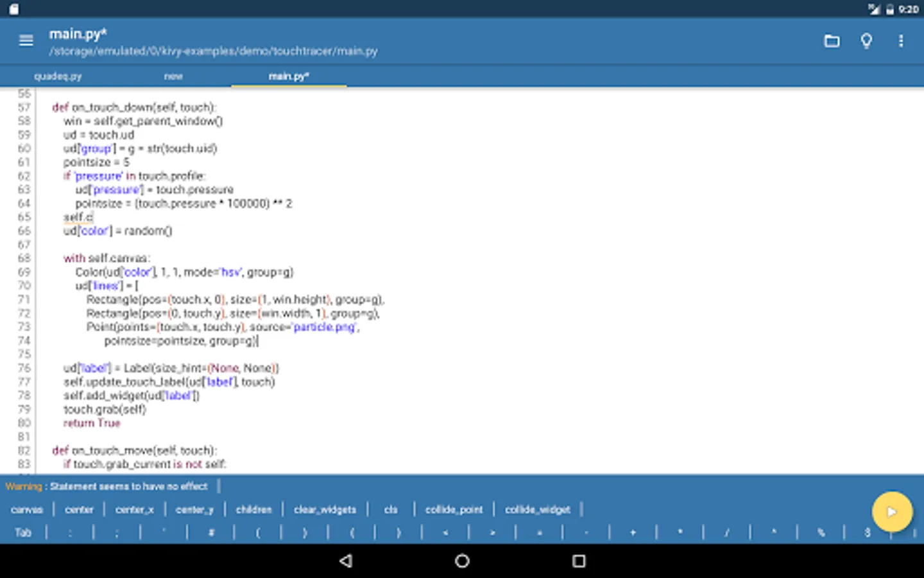Tap the battery icon in status bar
This screenshot has height=578, width=924.
point(890,9)
